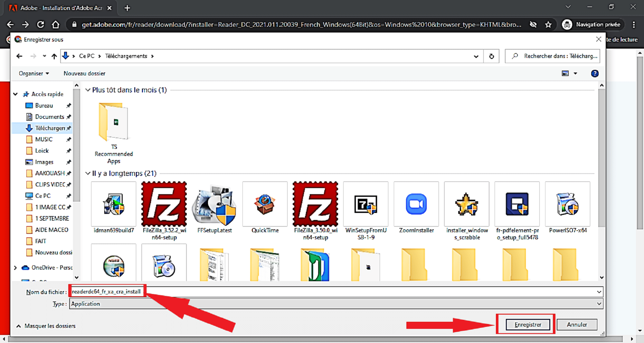
Task: Collapse the Plus tôt dans le mois group
Action: point(88,90)
